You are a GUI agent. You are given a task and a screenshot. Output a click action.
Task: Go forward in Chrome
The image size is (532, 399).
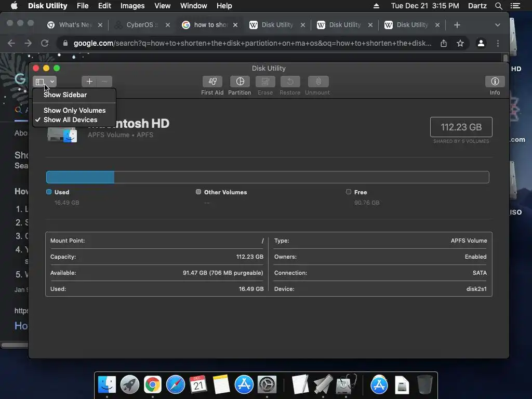28,43
